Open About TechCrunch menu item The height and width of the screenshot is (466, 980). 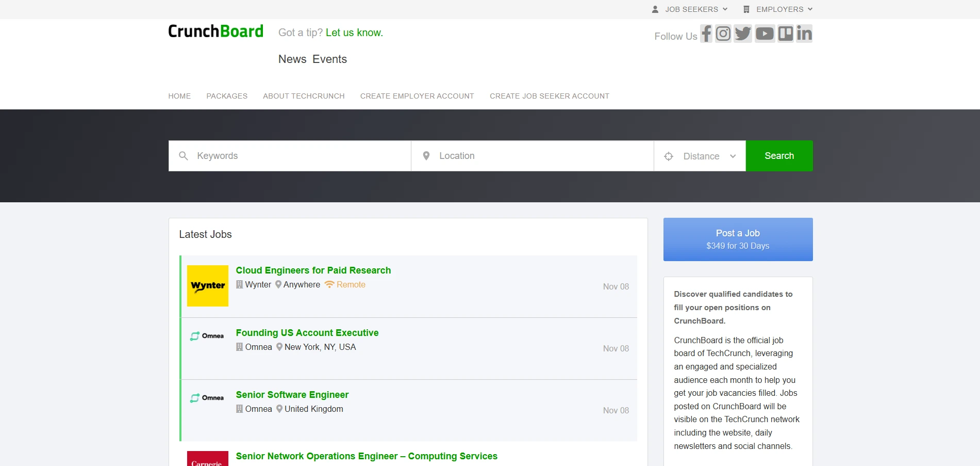point(304,96)
